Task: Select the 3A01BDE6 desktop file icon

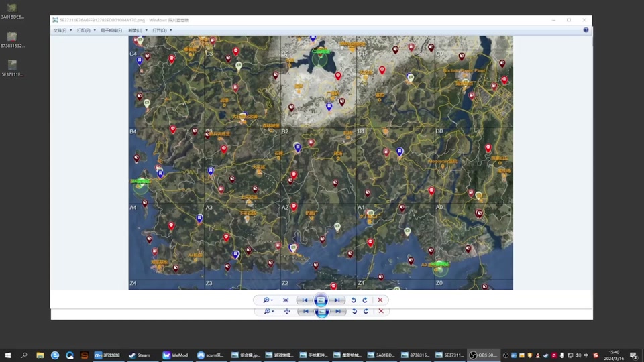Action: point(12,11)
